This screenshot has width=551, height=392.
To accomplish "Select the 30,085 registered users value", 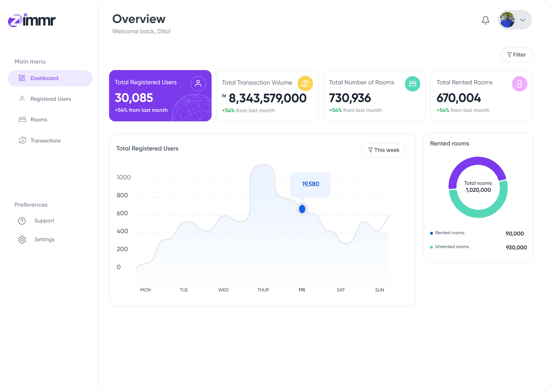I will tap(134, 98).
